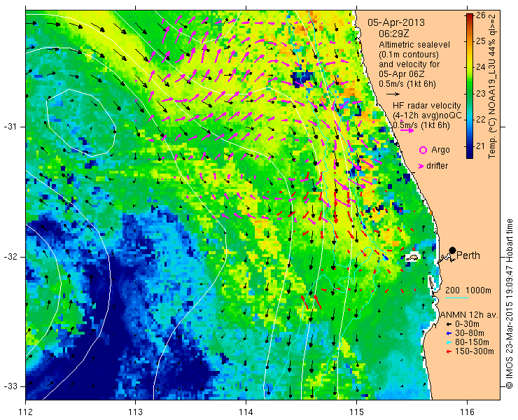Click the color bar label 21
The width and height of the screenshot is (518, 420).
[480, 146]
